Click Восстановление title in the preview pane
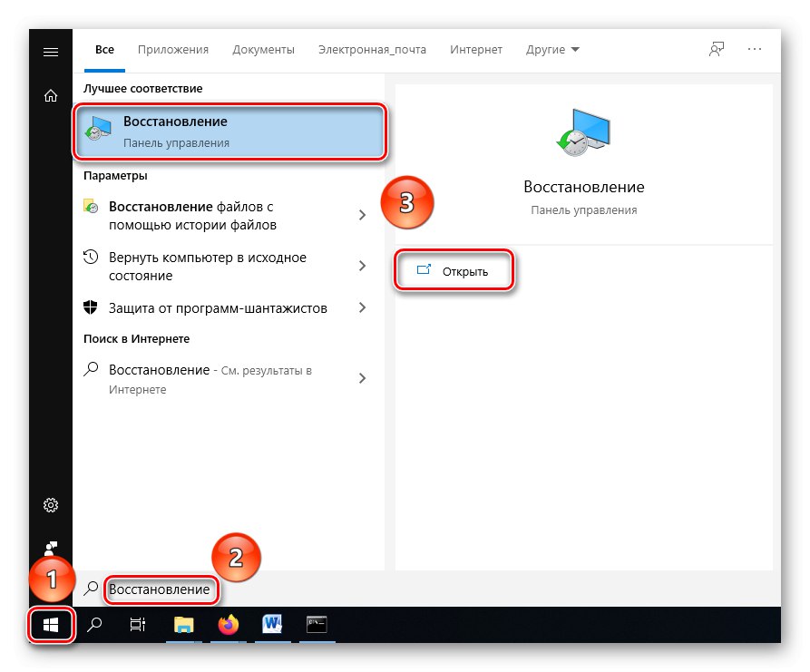 584,187
